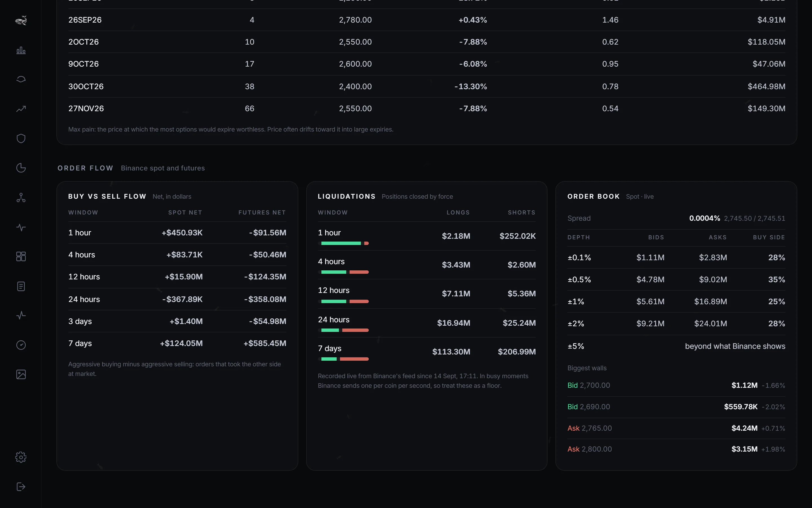Click the -13.30% value in the expiry table
The width and height of the screenshot is (812, 508).
[470, 86]
